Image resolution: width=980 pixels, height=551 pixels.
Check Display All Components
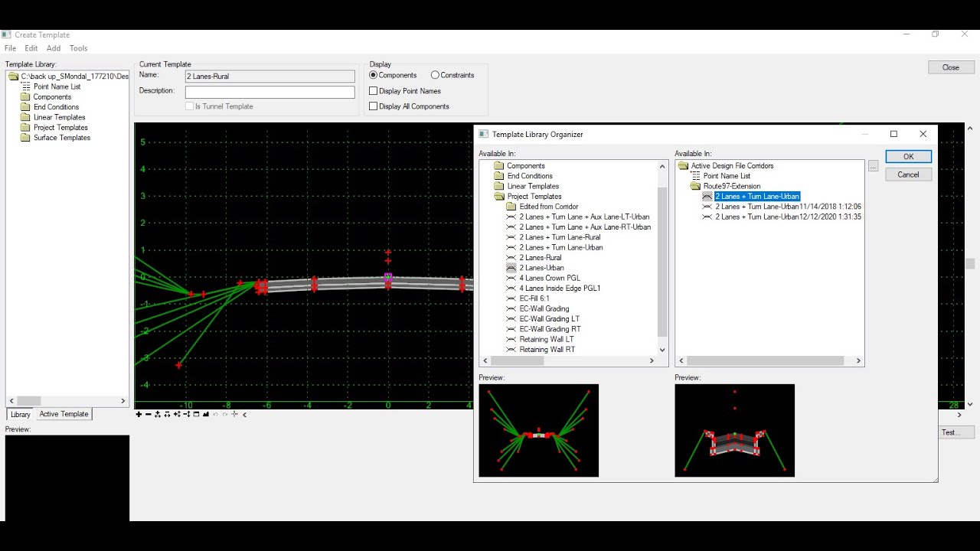374,106
